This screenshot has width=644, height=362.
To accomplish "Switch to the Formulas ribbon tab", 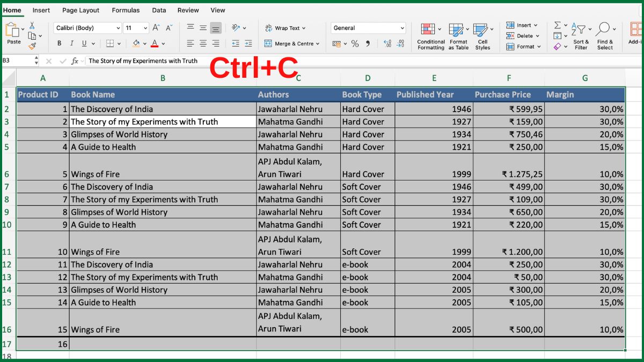I will [x=126, y=10].
